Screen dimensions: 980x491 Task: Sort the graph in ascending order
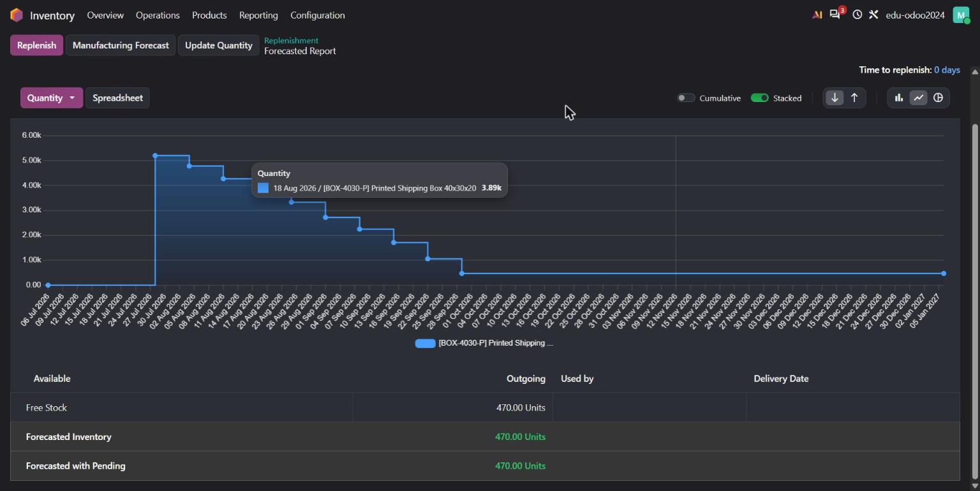(x=854, y=98)
